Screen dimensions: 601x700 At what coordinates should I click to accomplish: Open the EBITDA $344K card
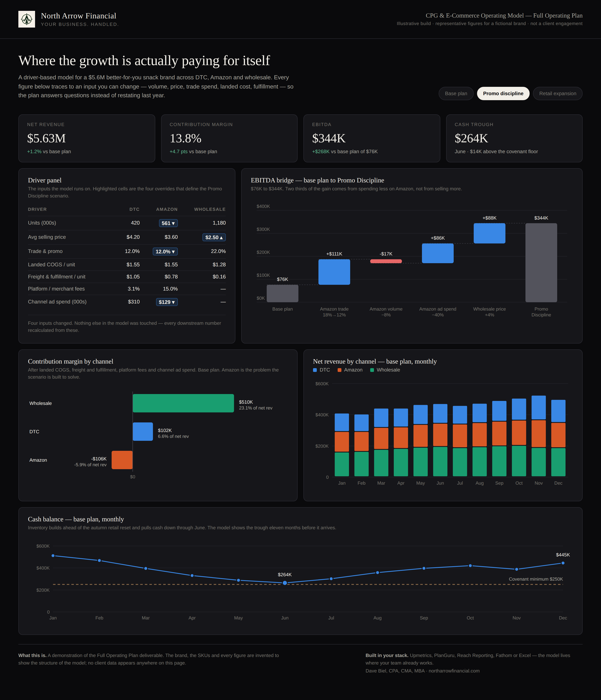[x=372, y=139]
